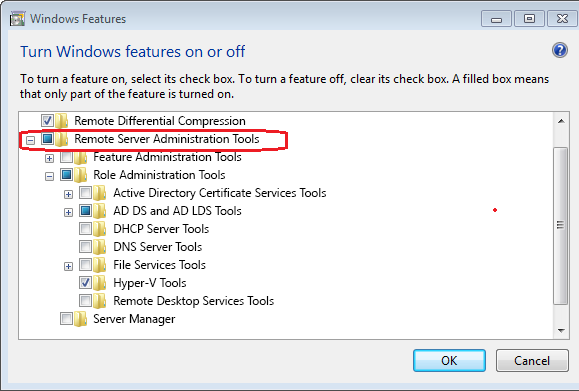
Task: Enable the DNS Server Tools checkbox
Action: tap(85, 246)
